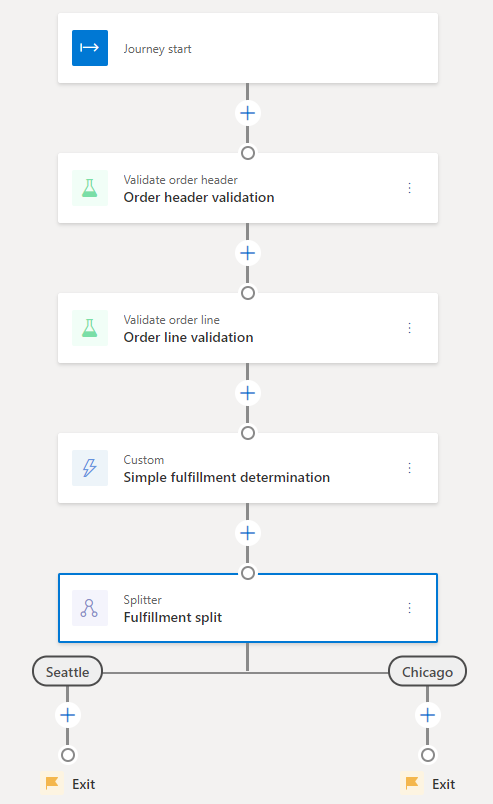Select the Order line validation flask icon

click(x=90, y=328)
